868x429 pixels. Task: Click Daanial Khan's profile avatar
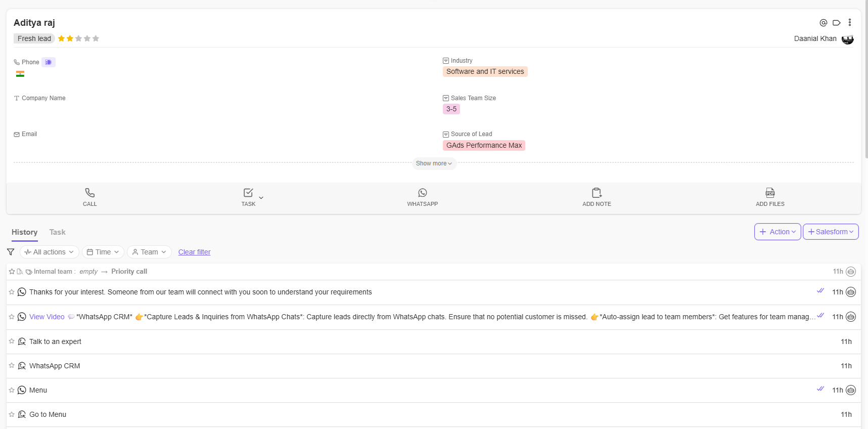(848, 39)
